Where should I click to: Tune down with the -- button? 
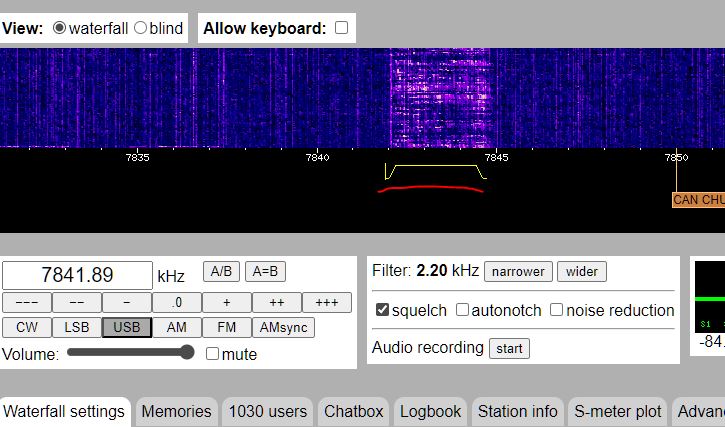pyautogui.click(x=77, y=303)
